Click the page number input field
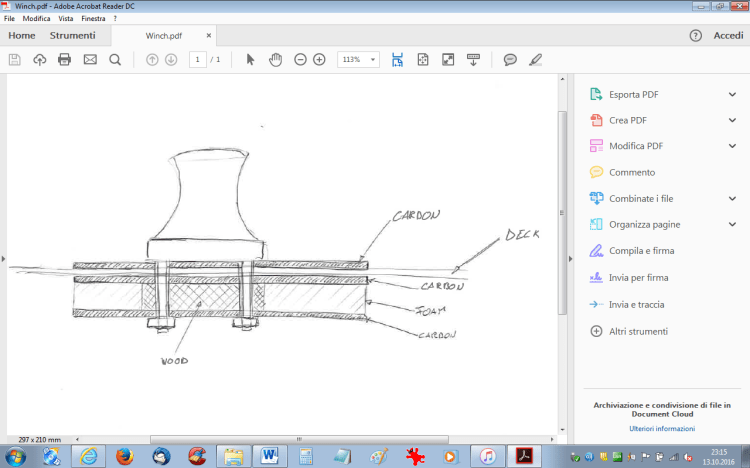Image resolution: width=750 pixels, height=468 pixels. click(x=198, y=60)
